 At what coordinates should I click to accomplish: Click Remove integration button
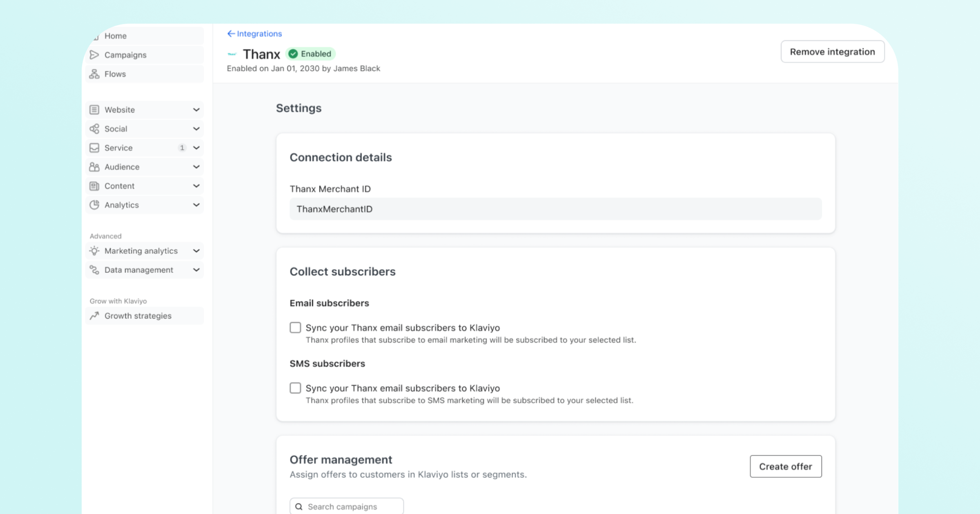tap(832, 52)
